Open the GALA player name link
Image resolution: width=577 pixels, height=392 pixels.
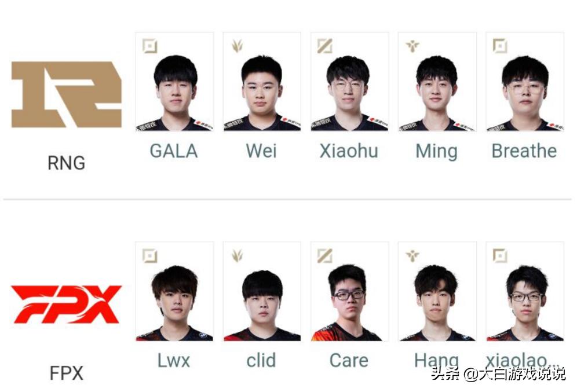174,151
